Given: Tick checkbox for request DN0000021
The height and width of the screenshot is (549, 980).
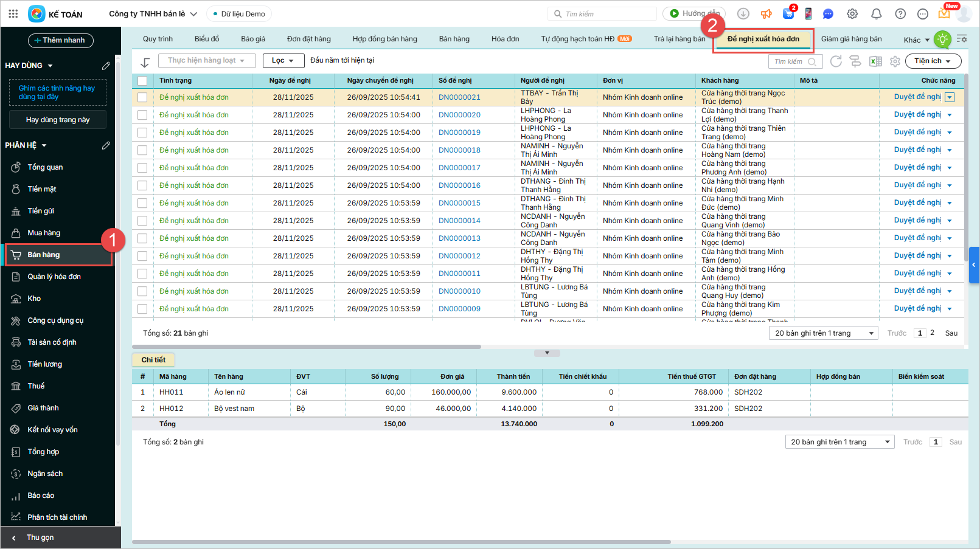Looking at the screenshot, I should tap(142, 97).
